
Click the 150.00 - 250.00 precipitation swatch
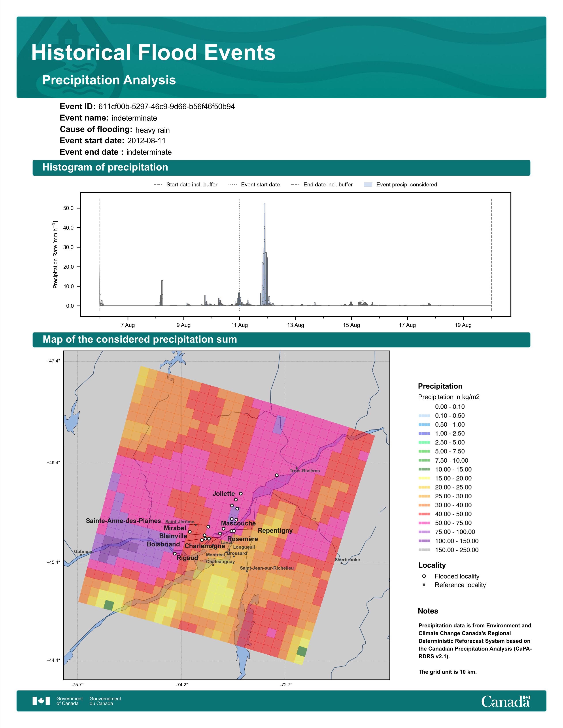[x=424, y=550]
